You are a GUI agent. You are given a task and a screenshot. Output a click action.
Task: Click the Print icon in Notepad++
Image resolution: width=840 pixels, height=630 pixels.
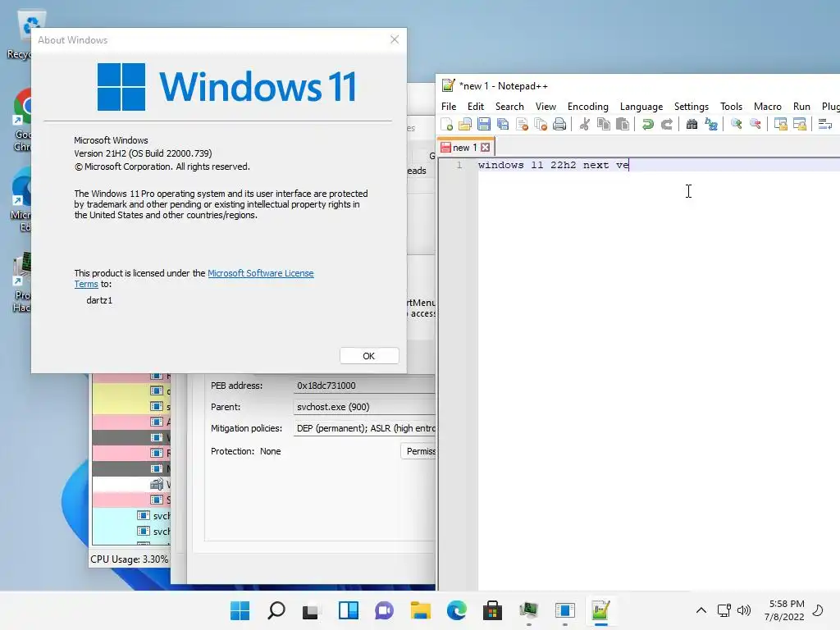click(x=559, y=125)
